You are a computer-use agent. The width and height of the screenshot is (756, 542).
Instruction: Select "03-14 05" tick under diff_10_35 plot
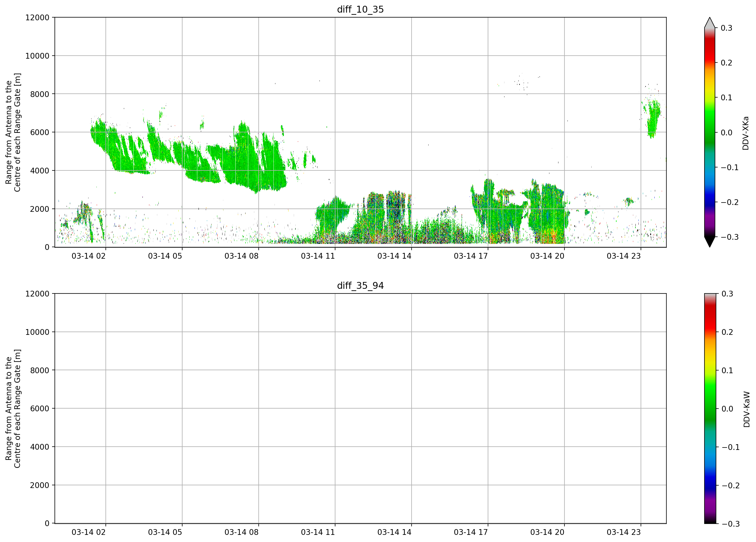click(165, 256)
